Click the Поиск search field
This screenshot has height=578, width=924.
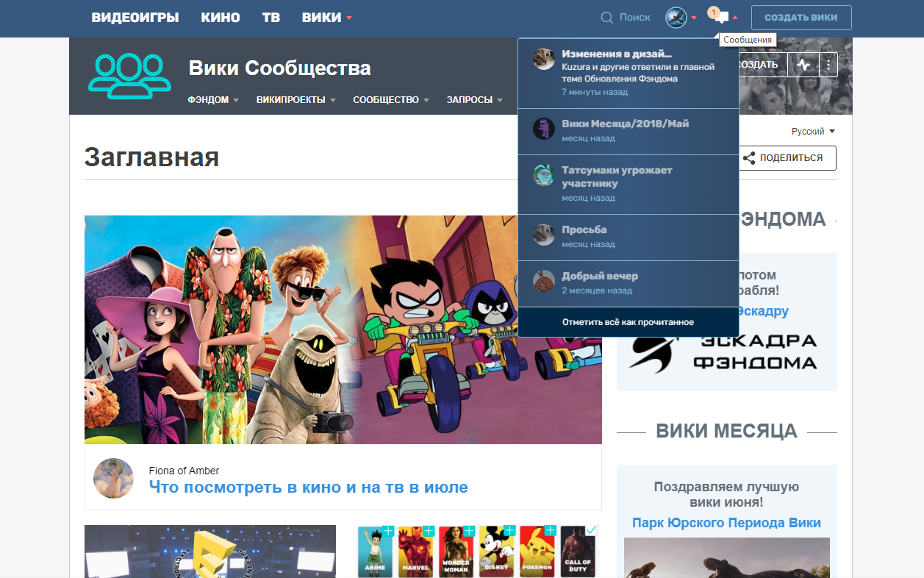[634, 17]
